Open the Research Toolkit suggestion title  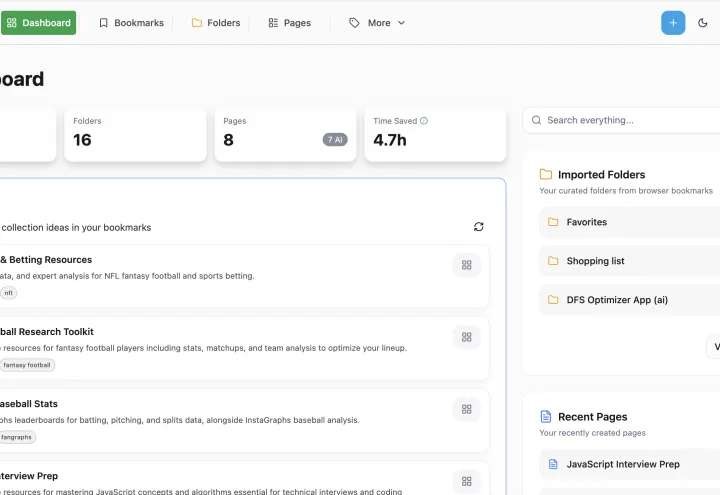point(47,332)
